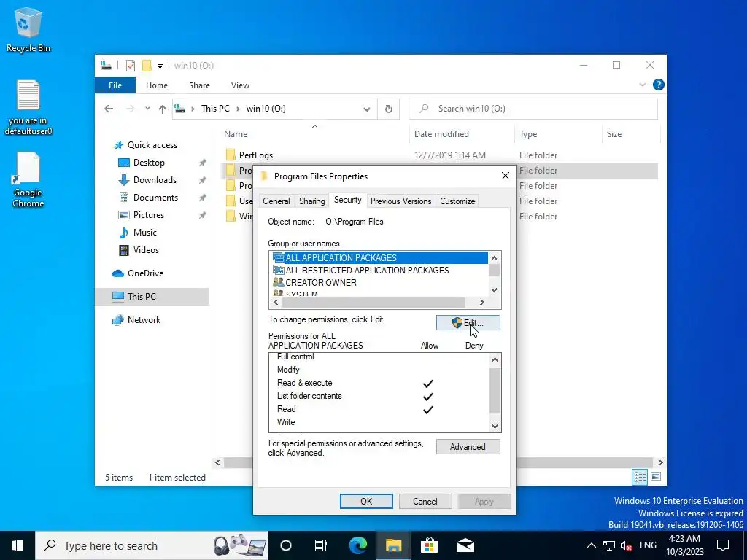Launch Microsoft Edge from the taskbar
The height and width of the screenshot is (560, 747).
(x=358, y=545)
